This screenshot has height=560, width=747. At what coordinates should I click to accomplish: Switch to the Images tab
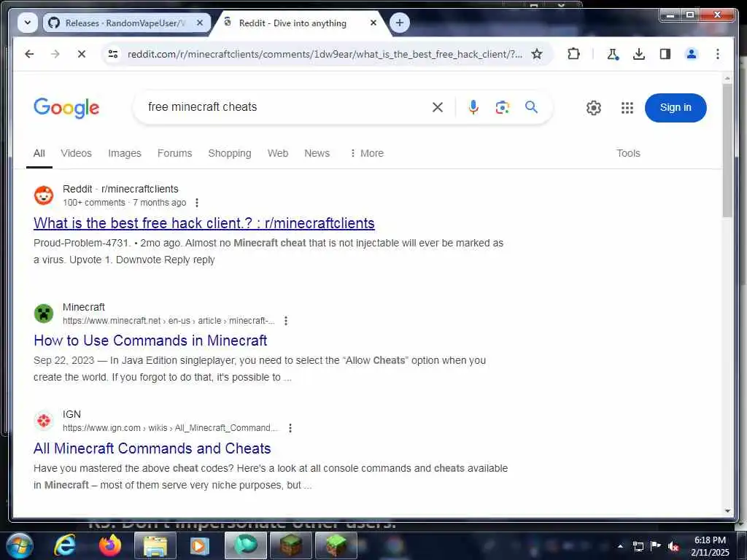124,153
